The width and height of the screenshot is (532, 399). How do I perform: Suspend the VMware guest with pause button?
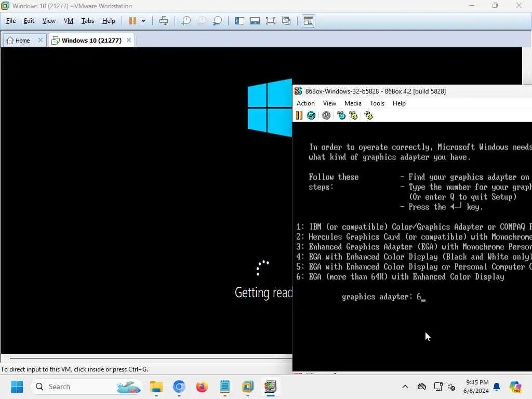[x=132, y=21]
